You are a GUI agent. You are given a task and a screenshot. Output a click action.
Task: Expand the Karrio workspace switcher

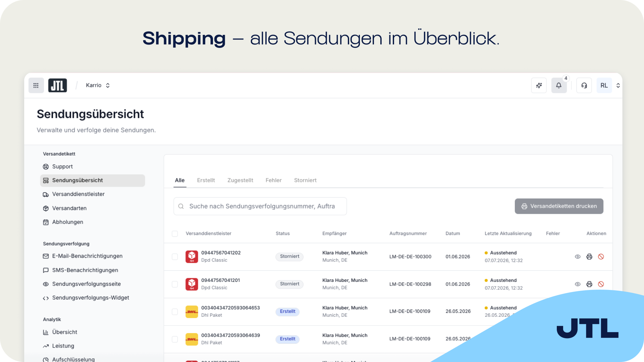[98, 85]
